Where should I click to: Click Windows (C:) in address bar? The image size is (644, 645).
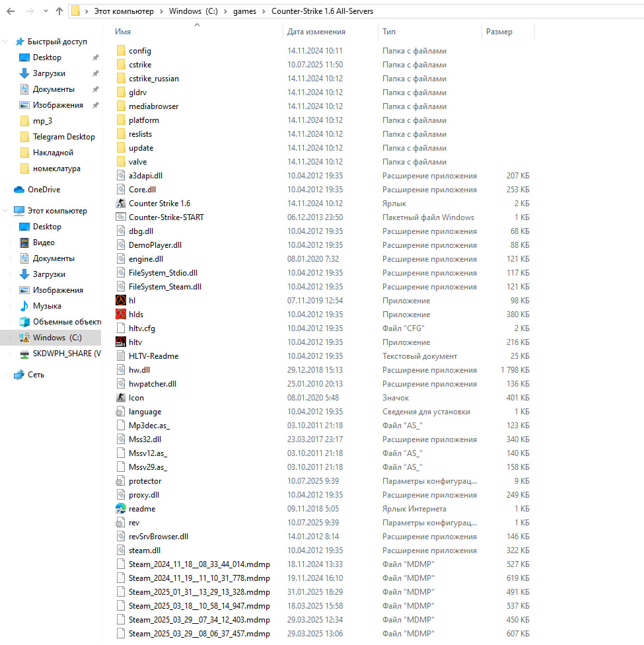[x=194, y=11]
